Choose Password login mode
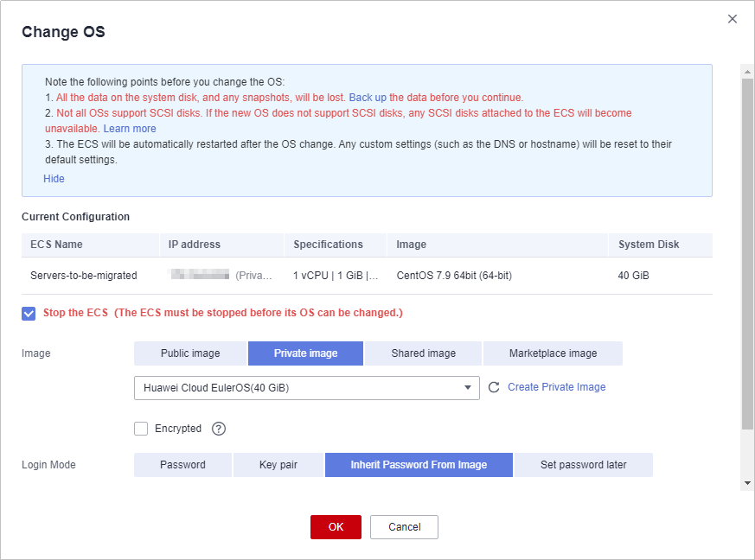This screenshot has height=560, width=755. coord(182,465)
